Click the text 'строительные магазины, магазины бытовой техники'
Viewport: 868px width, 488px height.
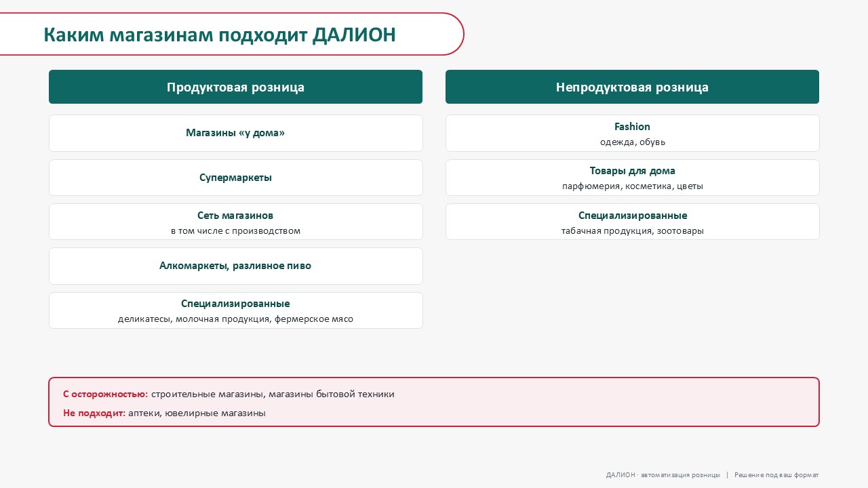273,394
